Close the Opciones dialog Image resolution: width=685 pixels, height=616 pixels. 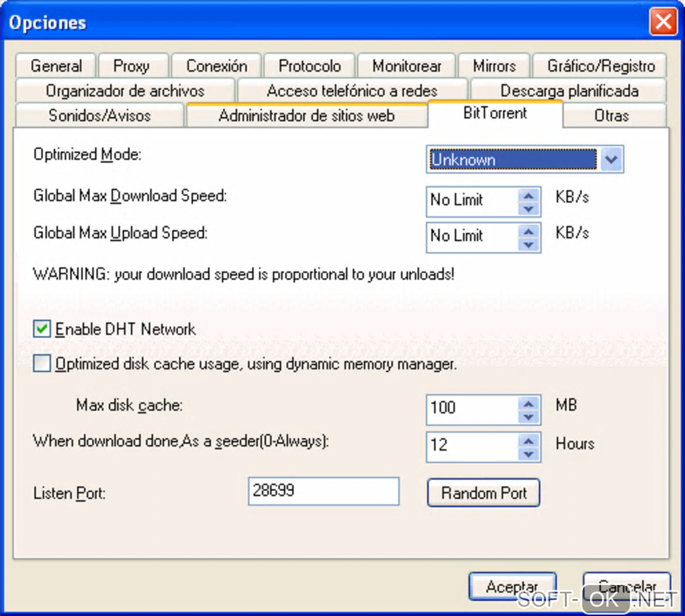(x=663, y=21)
